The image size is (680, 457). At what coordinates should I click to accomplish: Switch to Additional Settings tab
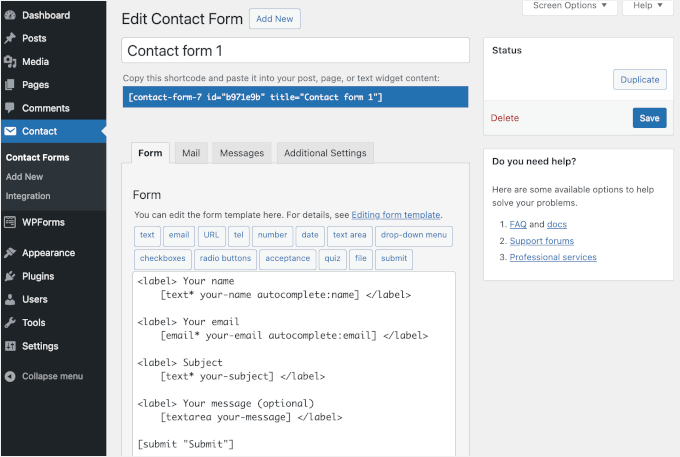click(x=325, y=153)
